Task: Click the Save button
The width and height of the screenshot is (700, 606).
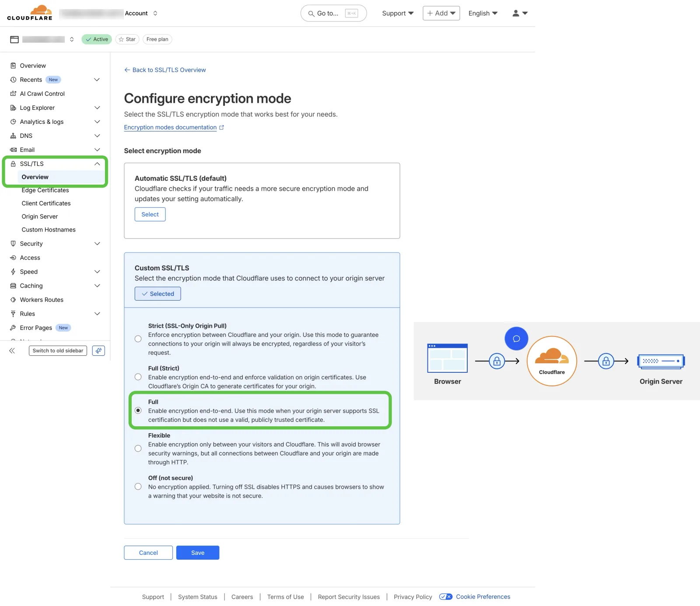Action: (198, 553)
